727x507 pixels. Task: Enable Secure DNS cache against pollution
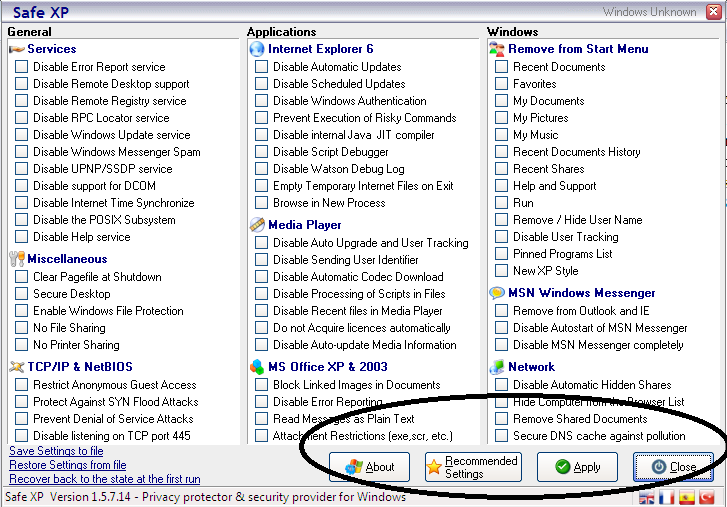coord(501,436)
